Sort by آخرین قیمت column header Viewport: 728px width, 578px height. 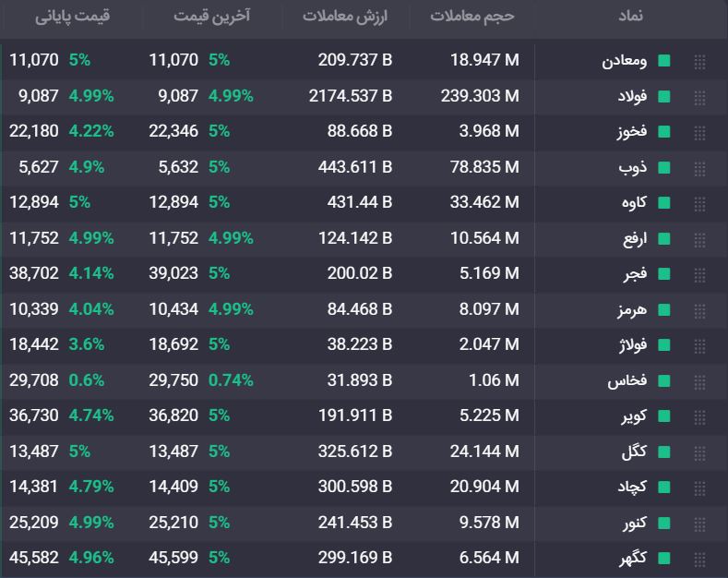pos(211,16)
